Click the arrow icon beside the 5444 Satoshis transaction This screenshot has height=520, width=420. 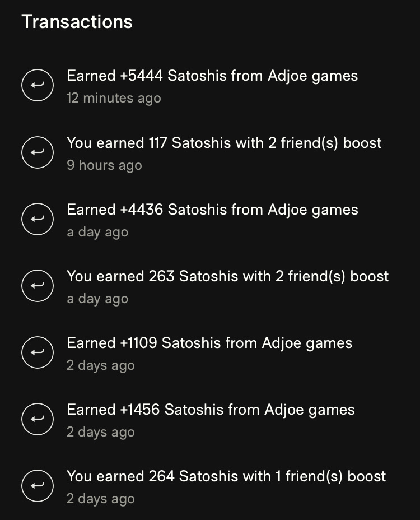(x=38, y=86)
